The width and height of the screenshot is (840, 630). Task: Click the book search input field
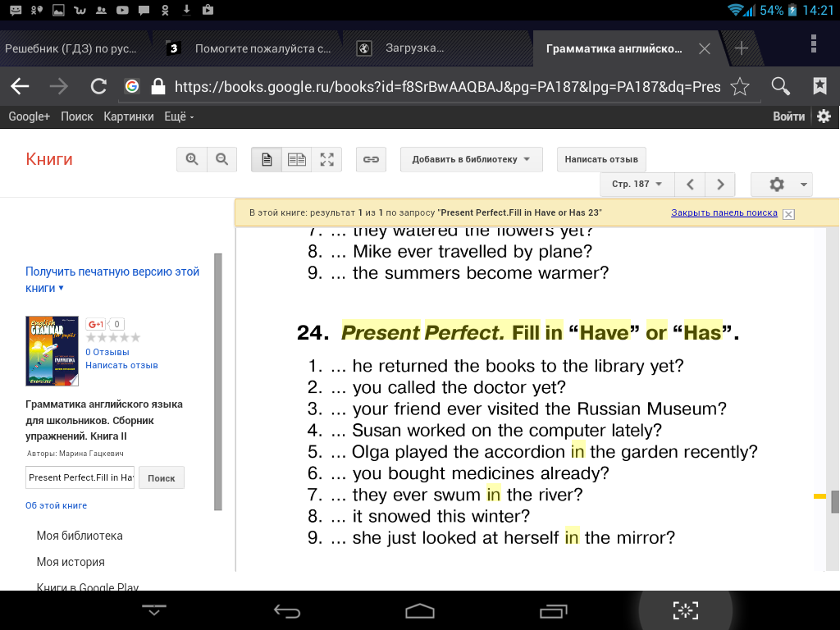pyautogui.click(x=80, y=477)
